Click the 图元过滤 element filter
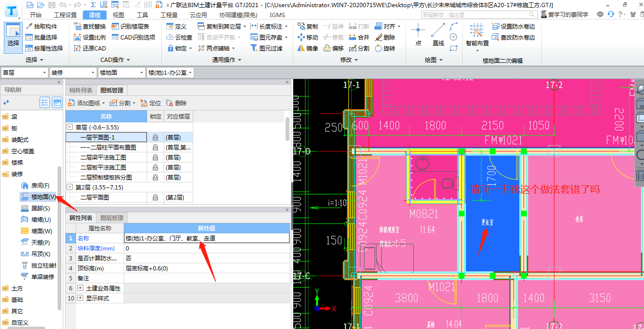 [x=266, y=48]
